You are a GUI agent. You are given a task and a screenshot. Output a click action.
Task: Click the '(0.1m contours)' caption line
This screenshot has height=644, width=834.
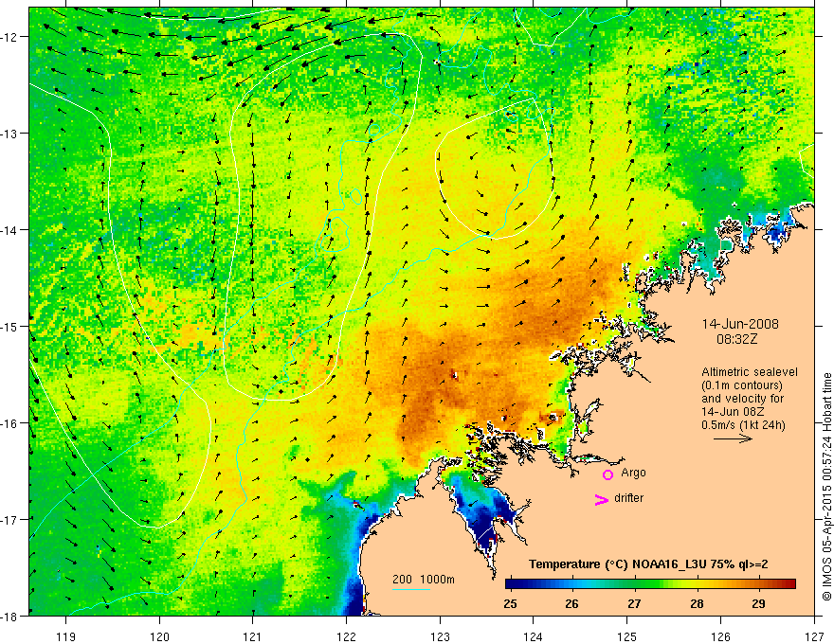point(742,385)
